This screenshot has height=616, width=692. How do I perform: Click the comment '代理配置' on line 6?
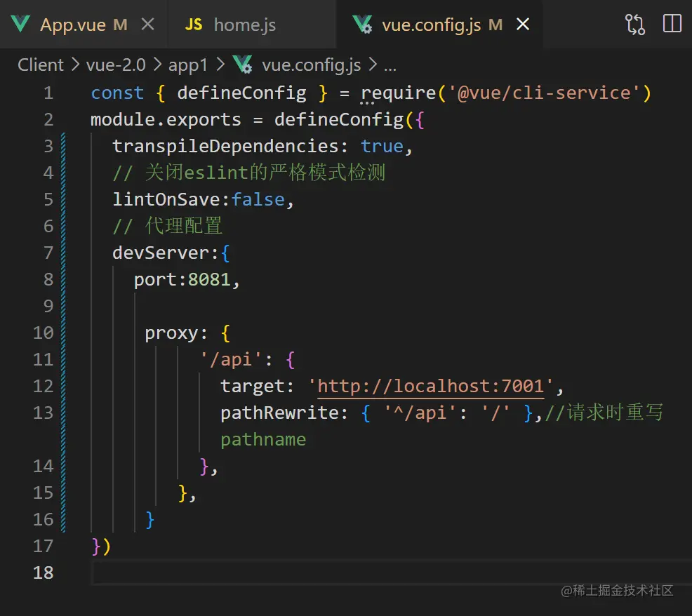pyautogui.click(x=184, y=226)
